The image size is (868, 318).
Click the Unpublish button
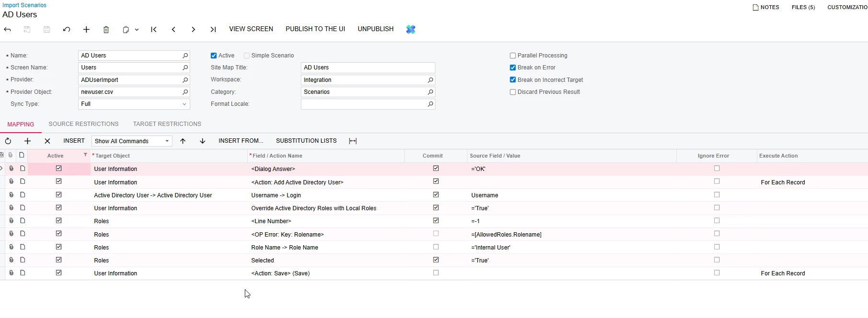point(376,29)
